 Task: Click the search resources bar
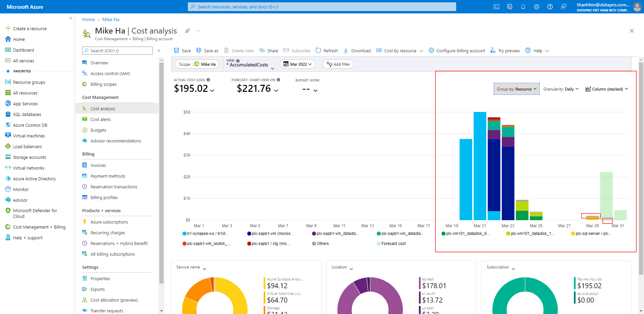[x=322, y=7]
